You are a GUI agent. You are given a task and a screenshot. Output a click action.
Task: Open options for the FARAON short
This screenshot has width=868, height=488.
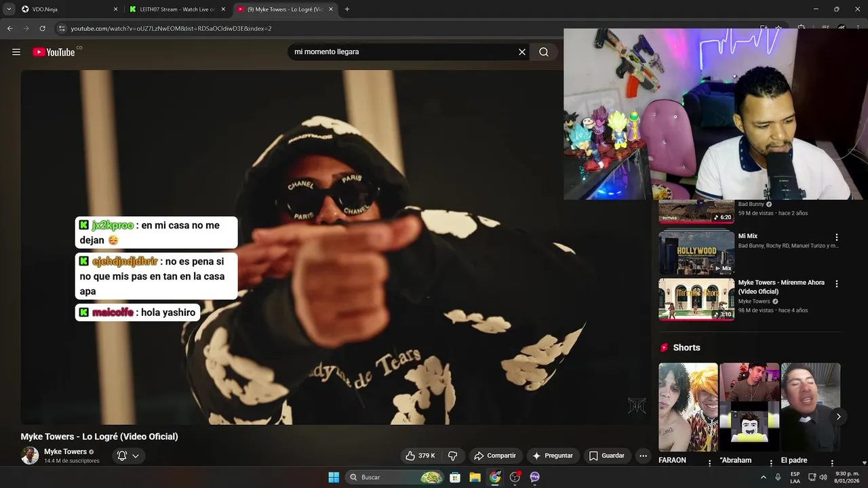(710, 463)
